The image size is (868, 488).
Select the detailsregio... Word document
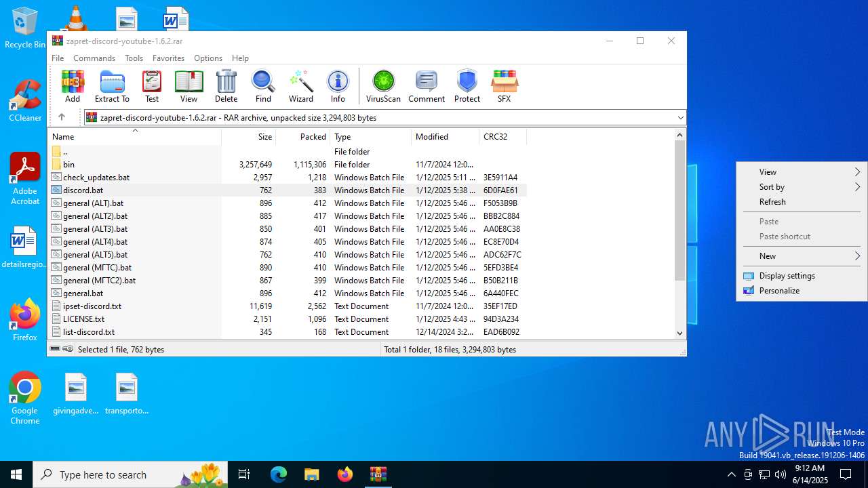[25, 248]
